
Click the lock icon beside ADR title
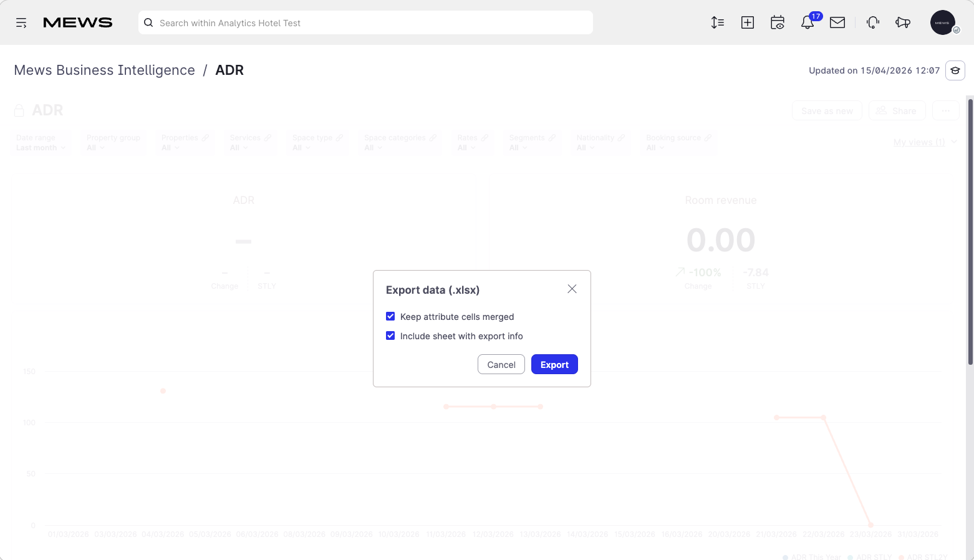pos(19,110)
